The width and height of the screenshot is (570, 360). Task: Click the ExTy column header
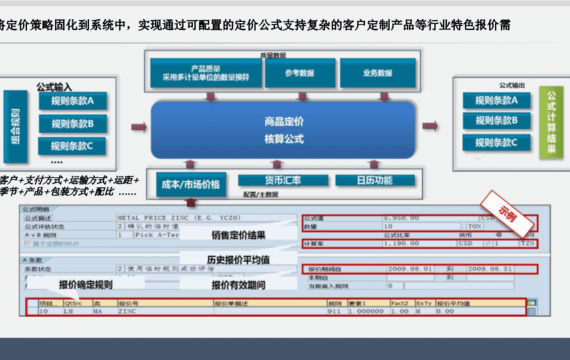tap(425, 303)
